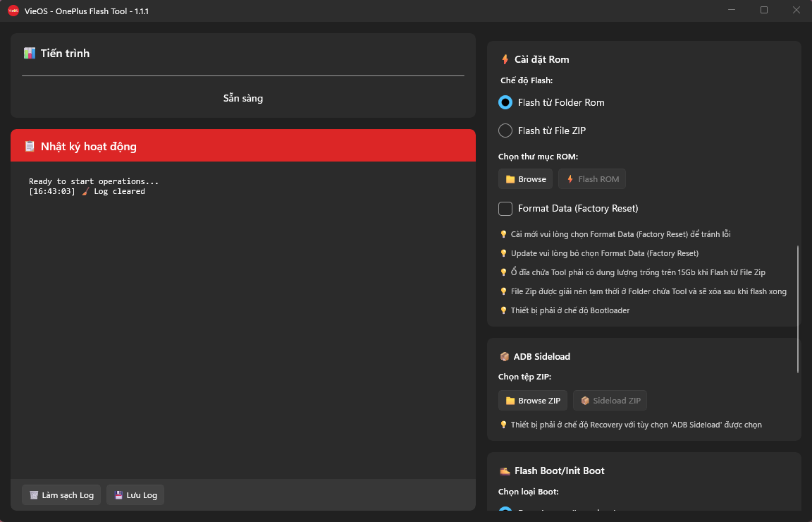This screenshot has width=812, height=522.
Task: Click the Sideload ZIP button
Action: click(x=610, y=400)
